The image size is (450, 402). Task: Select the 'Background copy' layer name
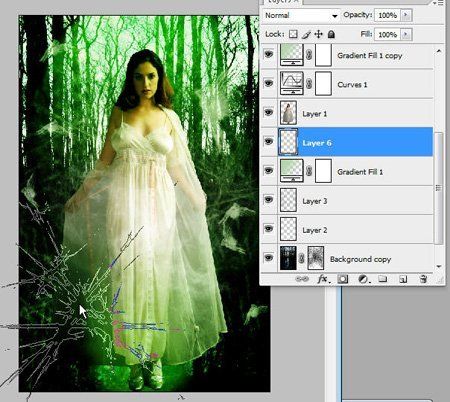pos(360,259)
